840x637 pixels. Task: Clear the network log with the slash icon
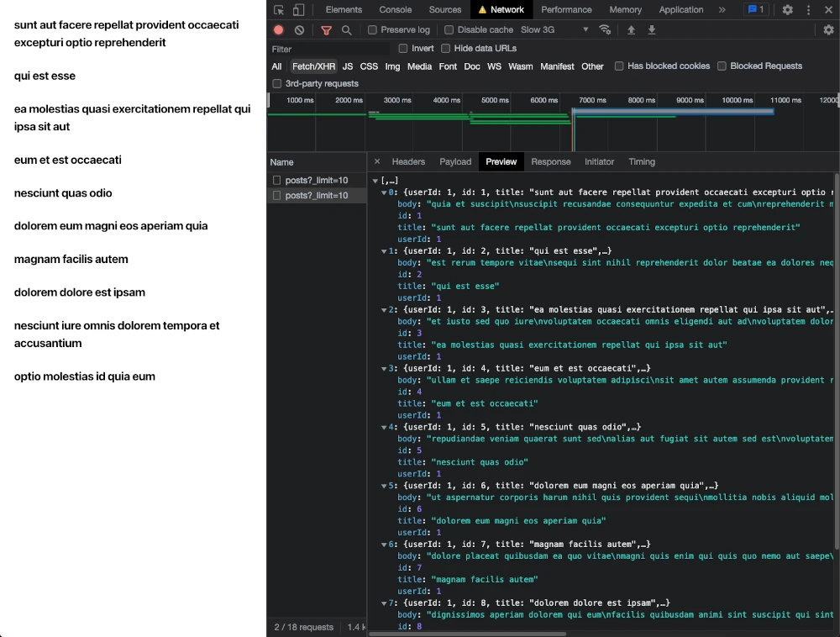[299, 29]
